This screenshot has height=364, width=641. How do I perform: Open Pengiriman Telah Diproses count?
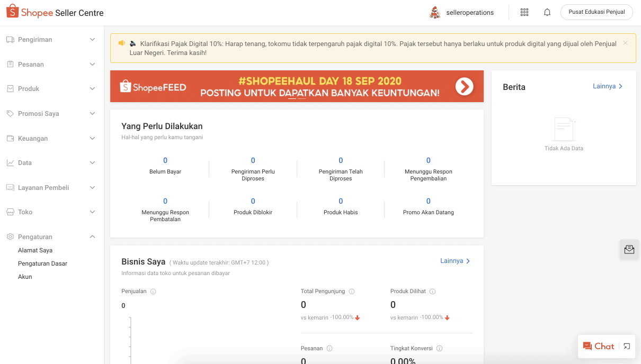coord(341,160)
